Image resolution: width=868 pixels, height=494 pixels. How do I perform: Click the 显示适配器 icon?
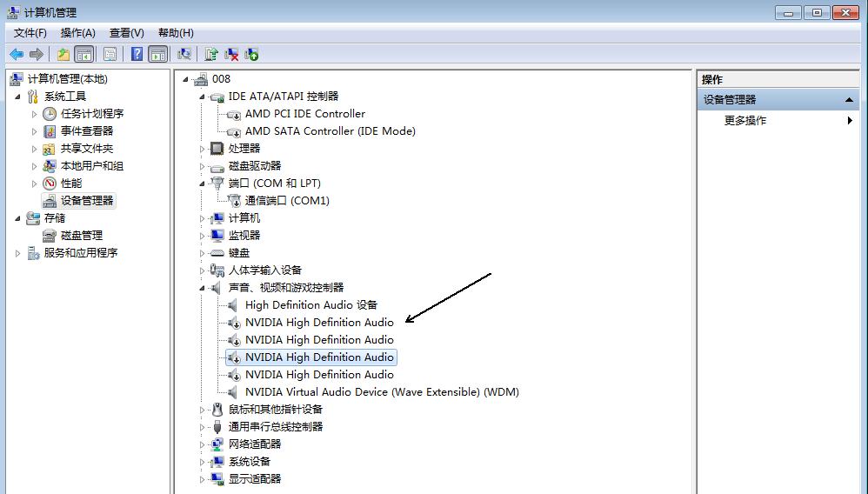[217, 478]
